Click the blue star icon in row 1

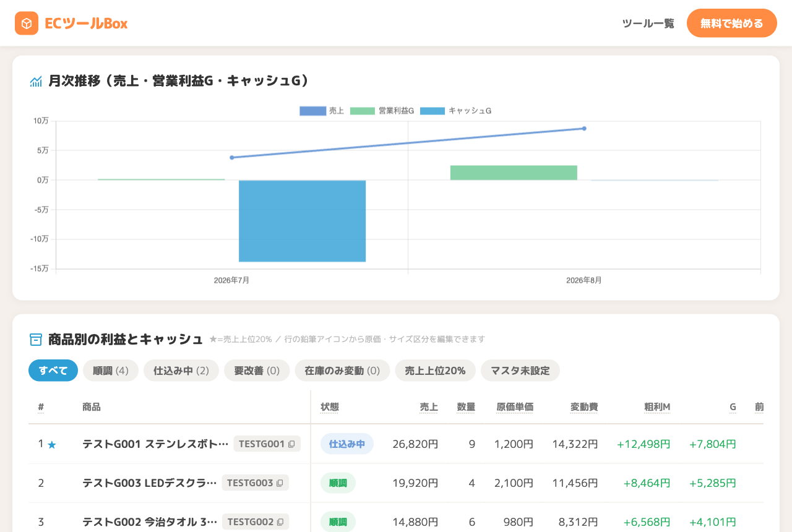pos(52,445)
